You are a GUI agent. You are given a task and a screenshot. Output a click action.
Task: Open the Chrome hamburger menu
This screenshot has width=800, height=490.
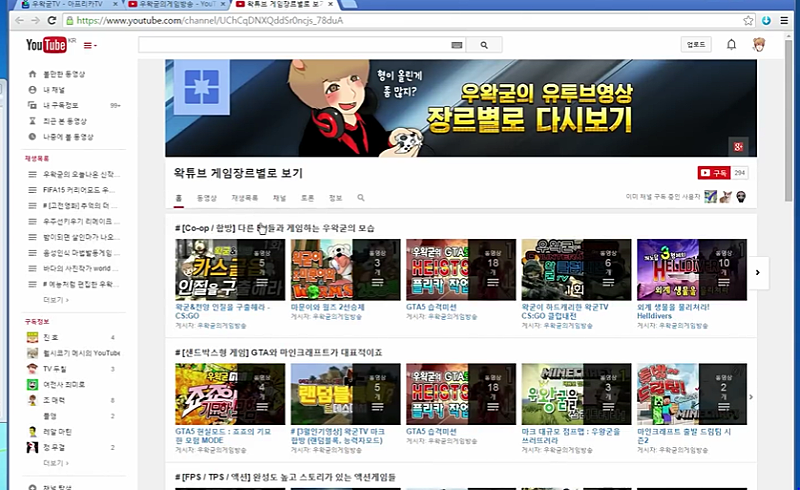pyautogui.click(x=784, y=20)
